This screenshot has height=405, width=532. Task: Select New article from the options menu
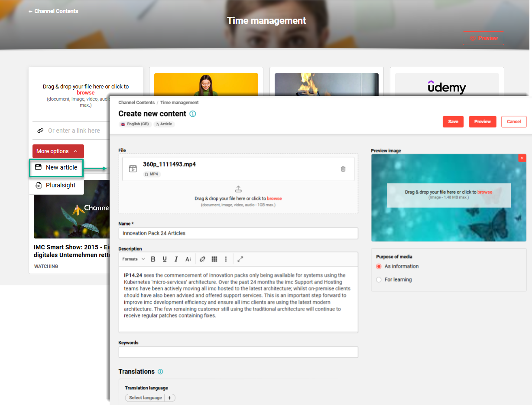click(56, 167)
